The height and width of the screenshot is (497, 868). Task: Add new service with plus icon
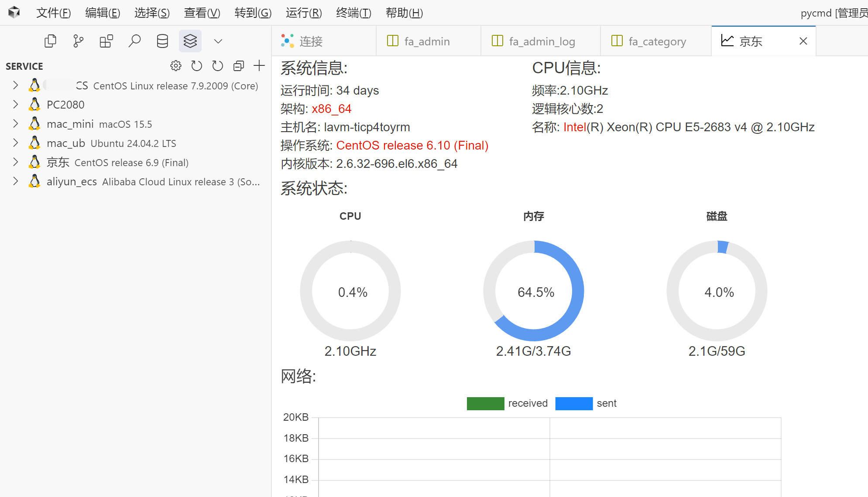[259, 66]
